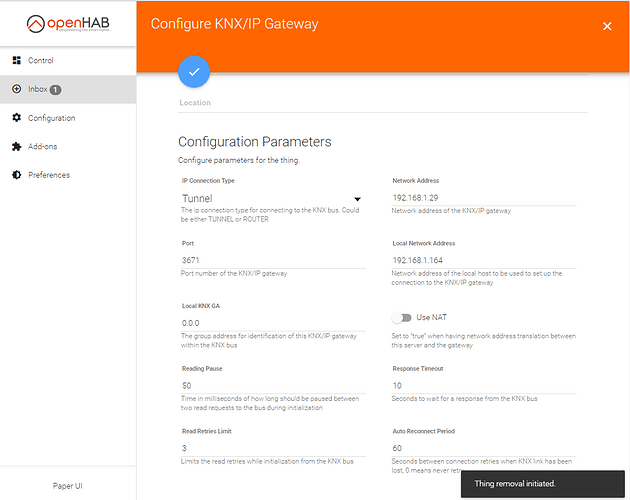This screenshot has width=630, height=500.
Task: Click the Paper UI footer label
Action: coord(68,486)
